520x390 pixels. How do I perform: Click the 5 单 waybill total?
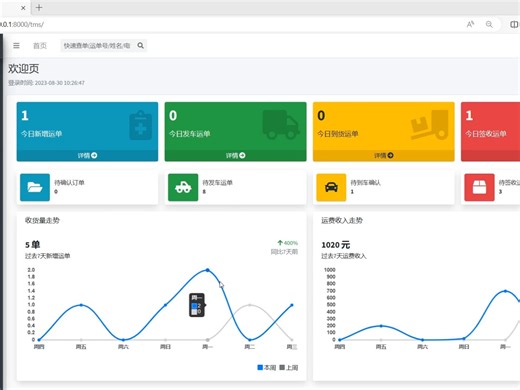pyautogui.click(x=33, y=245)
